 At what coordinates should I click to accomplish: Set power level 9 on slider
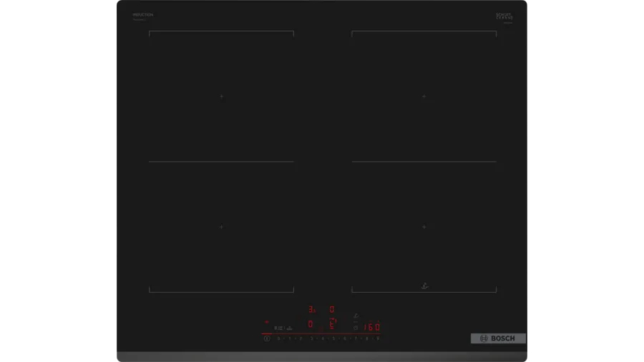point(378,338)
